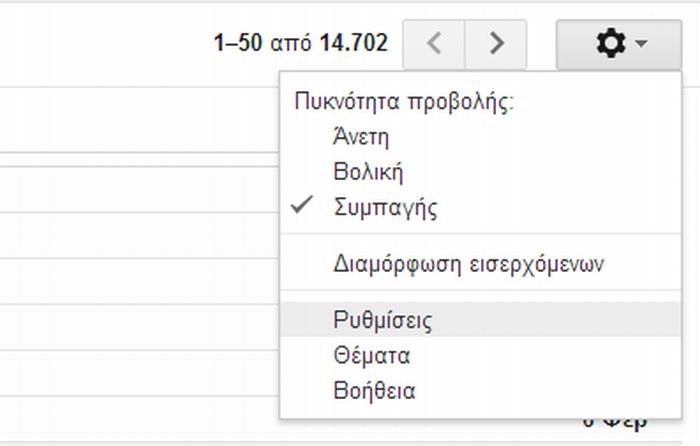
Task: Click the checkmark next to Συμπαγής
Action: (x=302, y=208)
